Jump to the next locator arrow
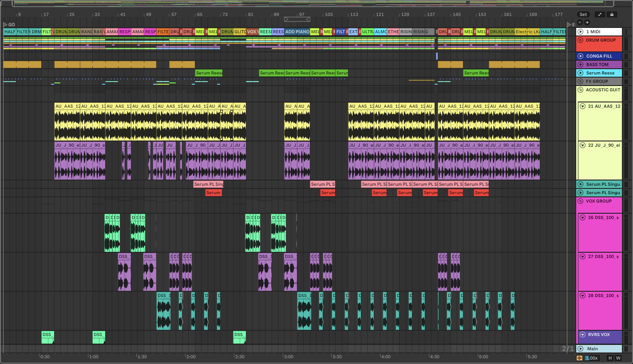Image resolution: width=633 pixels, height=364 pixels. (587, 22)
